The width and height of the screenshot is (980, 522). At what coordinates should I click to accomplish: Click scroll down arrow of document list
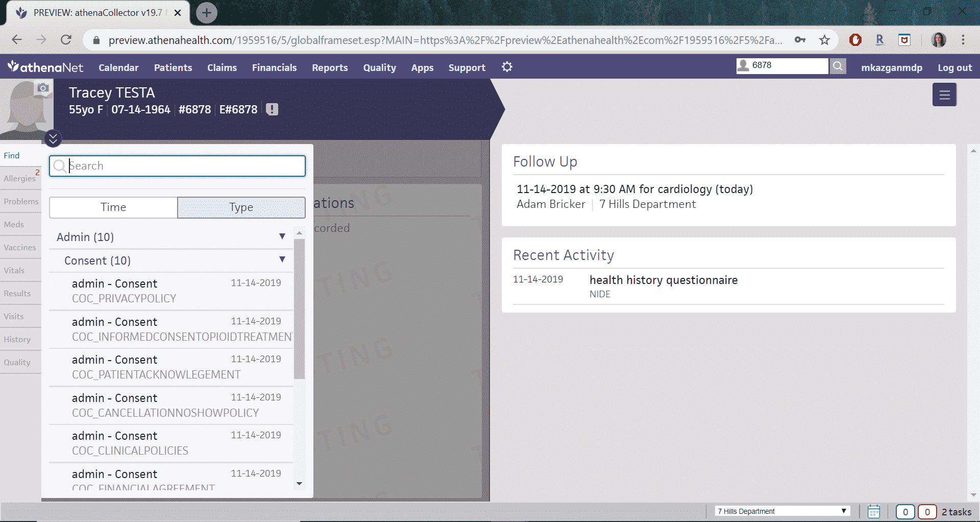300,484
